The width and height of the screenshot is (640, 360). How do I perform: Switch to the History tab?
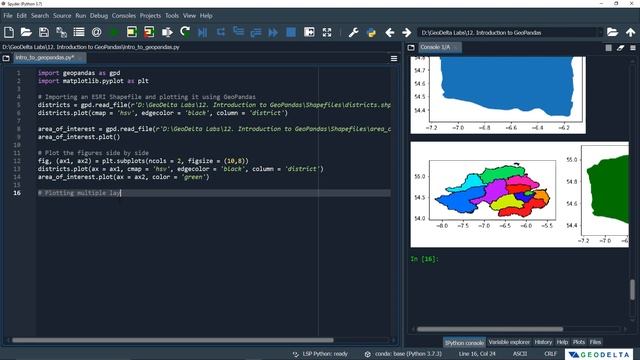(x=543, y=342)
